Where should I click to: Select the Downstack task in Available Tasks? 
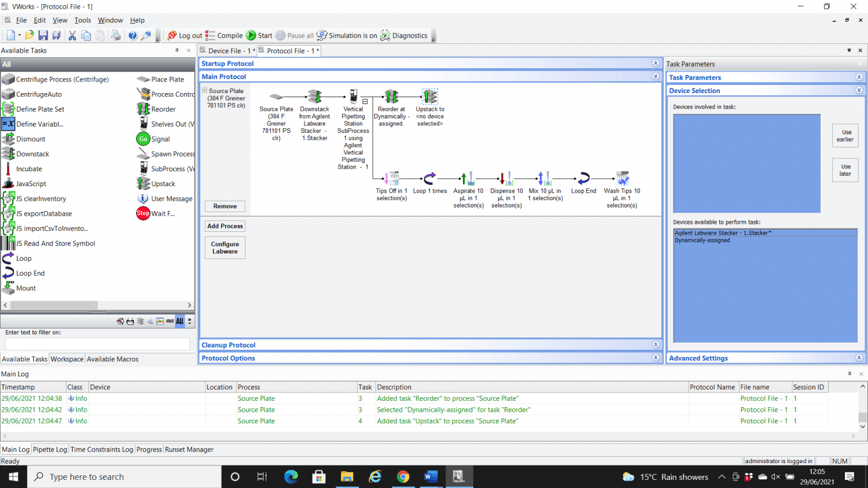tap(26, 154)
